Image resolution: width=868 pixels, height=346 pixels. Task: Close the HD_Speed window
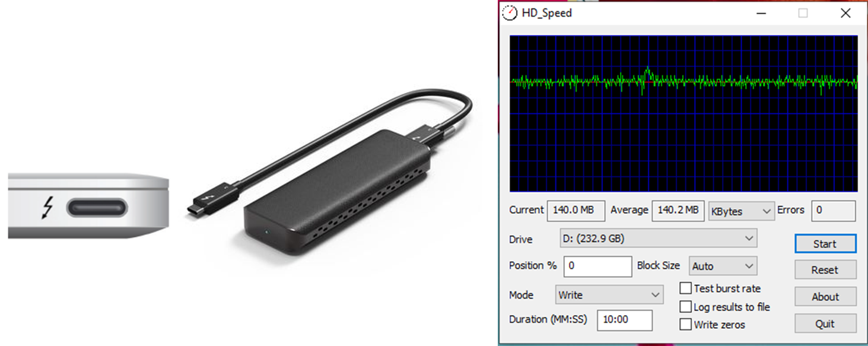[x=845, y=12]
